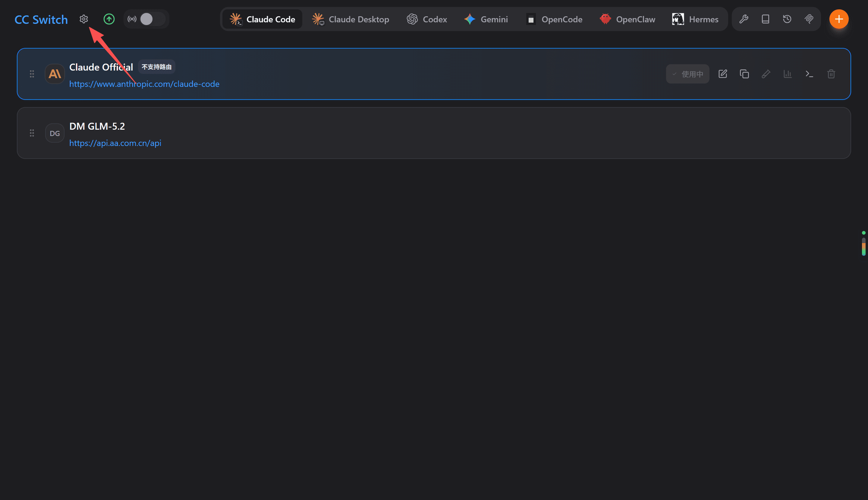The width and height of the screenshot is (868, 500).
Task: Select the Gemini tab
Action: 486,19
